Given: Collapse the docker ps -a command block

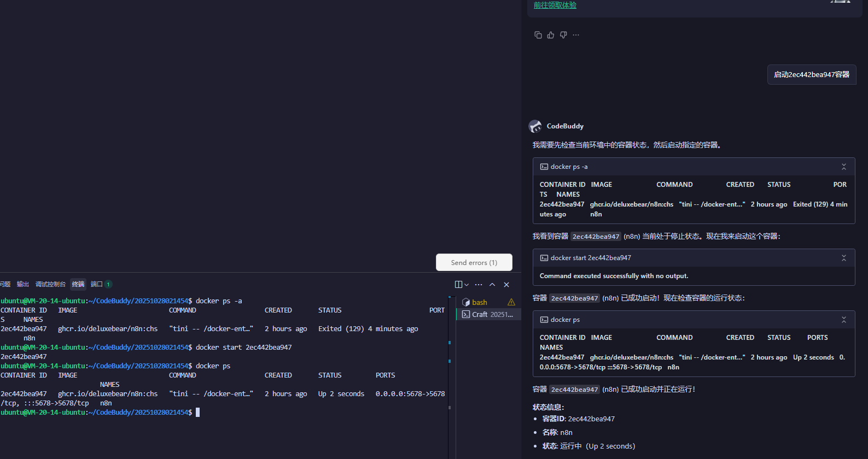Looking at the screenshot, I should point(844,167).
